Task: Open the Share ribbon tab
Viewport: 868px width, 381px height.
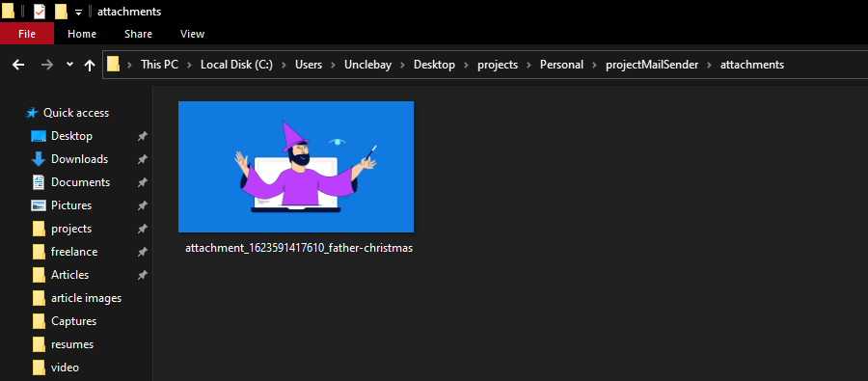Action: pyautogui.click(x=138, y=34)
